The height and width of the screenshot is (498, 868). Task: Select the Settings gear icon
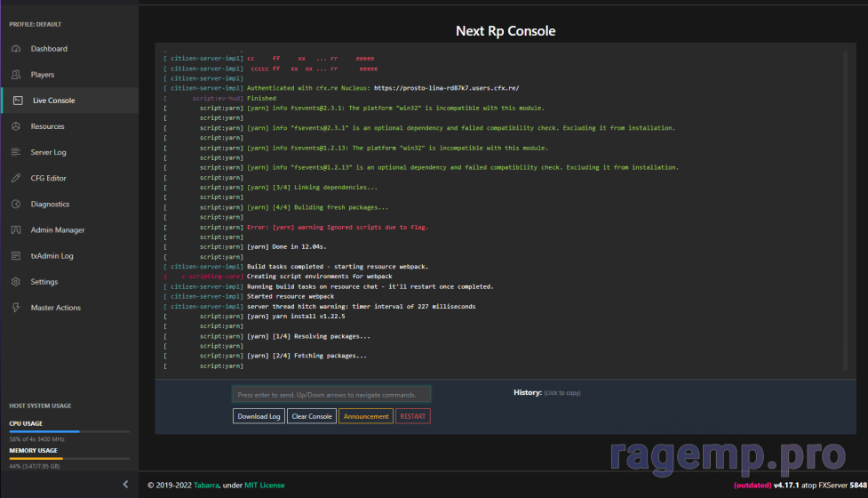(16, 281)
